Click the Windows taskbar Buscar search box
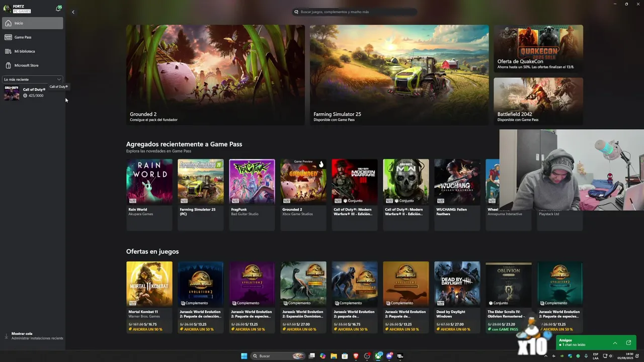This screenshot has width=644, height=362. point(278,356)
